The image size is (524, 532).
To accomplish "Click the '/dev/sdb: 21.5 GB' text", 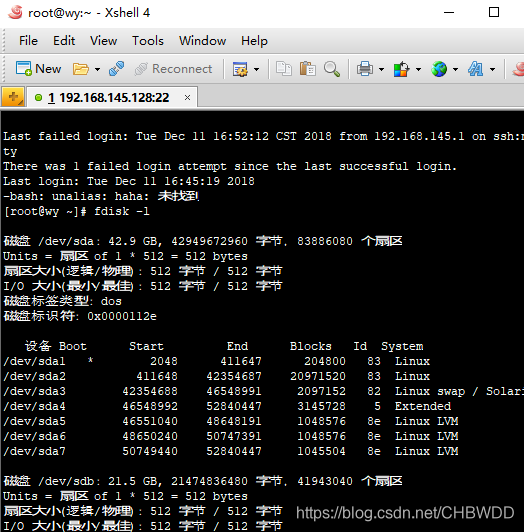I will pyautogui.click(x=98, y=481).
